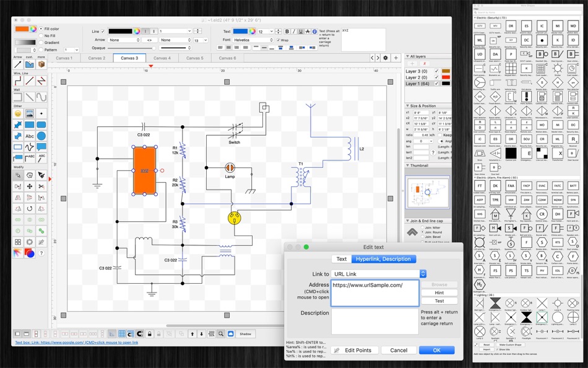Switch to Canvas 5 tab

point(194,58)
